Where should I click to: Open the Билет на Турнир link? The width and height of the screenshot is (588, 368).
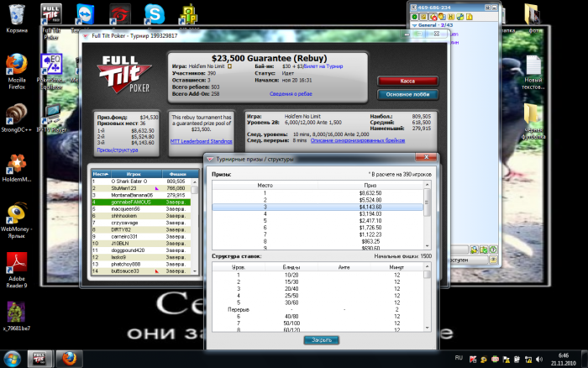pyautogui.click(x=323, y=66)
